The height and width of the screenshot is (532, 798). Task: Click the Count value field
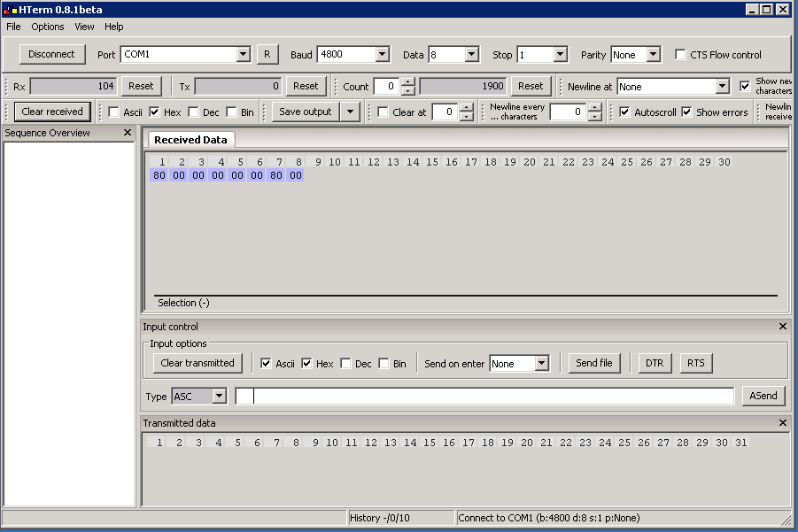point(387,87)
